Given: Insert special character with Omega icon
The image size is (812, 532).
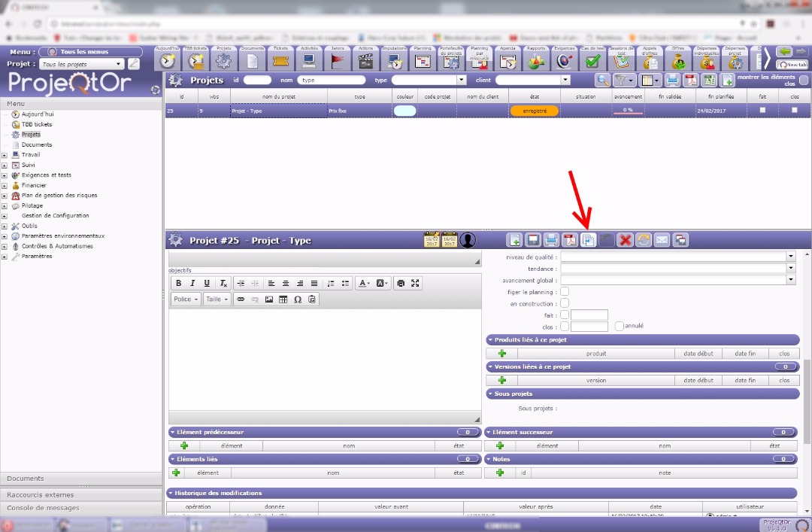Looking at the screenshot, I should 298,299.
